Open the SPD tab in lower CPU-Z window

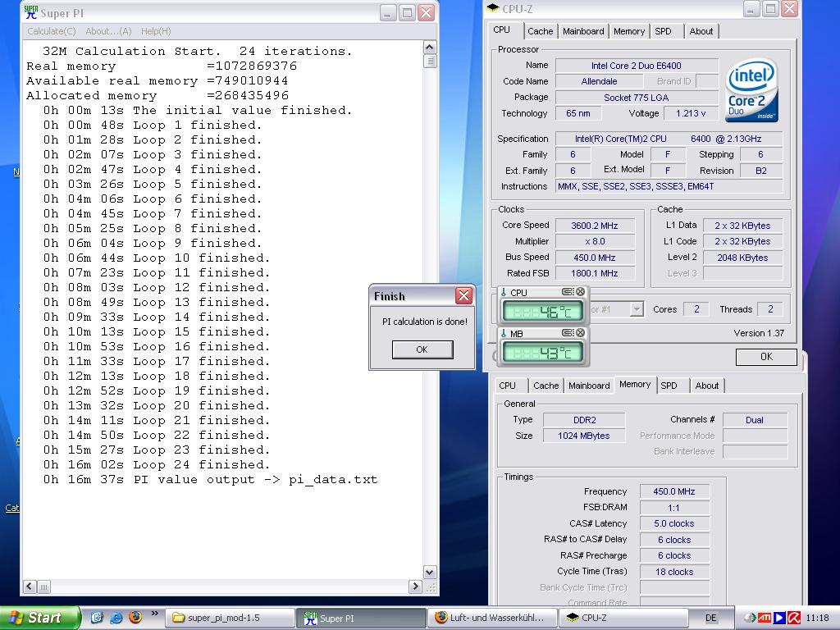pos(669,386)
